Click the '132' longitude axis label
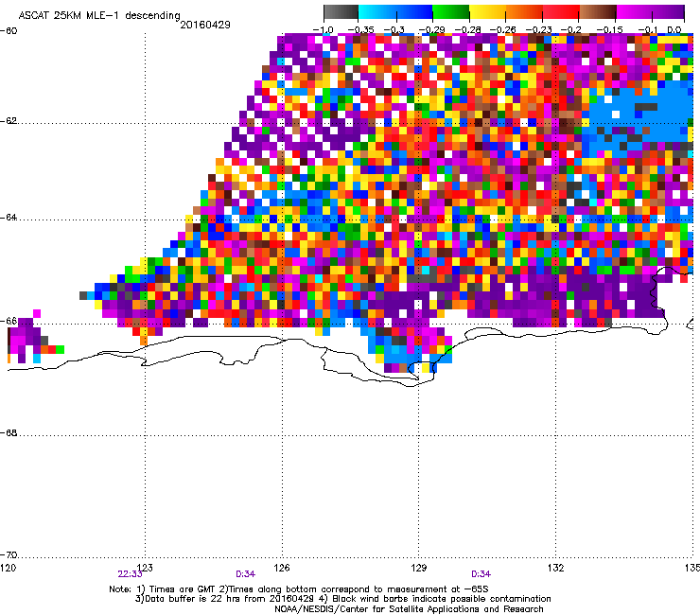 (555, 568)
